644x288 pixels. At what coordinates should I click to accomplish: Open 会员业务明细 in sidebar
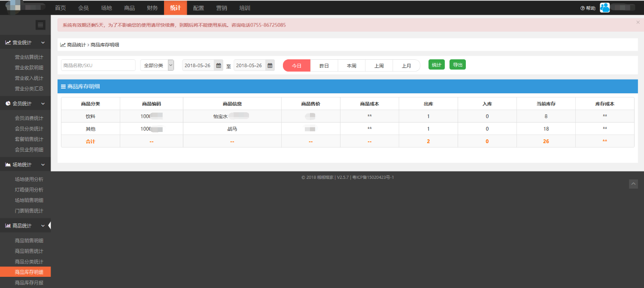pyautogui.click(x=29, y=150)
